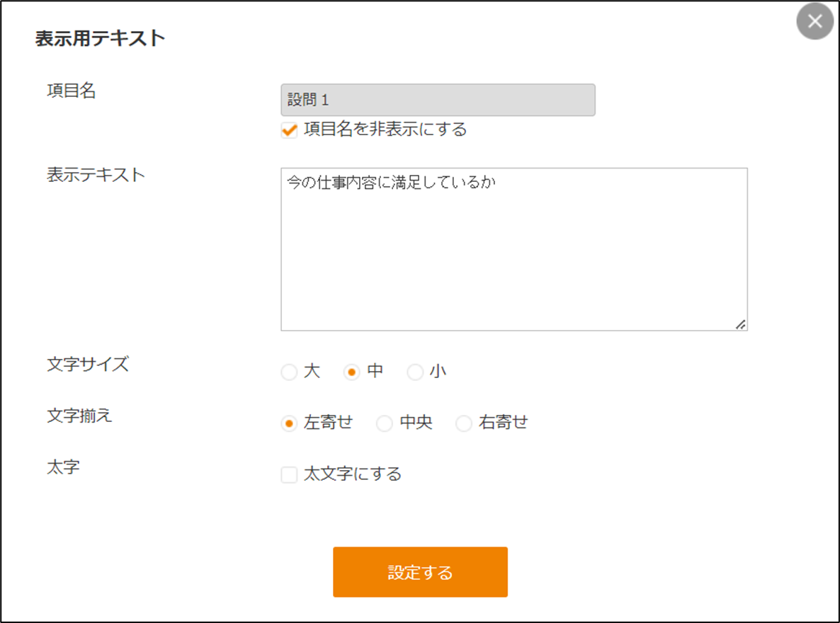Choose the 右寄せ alignment option

click(464, 423)
